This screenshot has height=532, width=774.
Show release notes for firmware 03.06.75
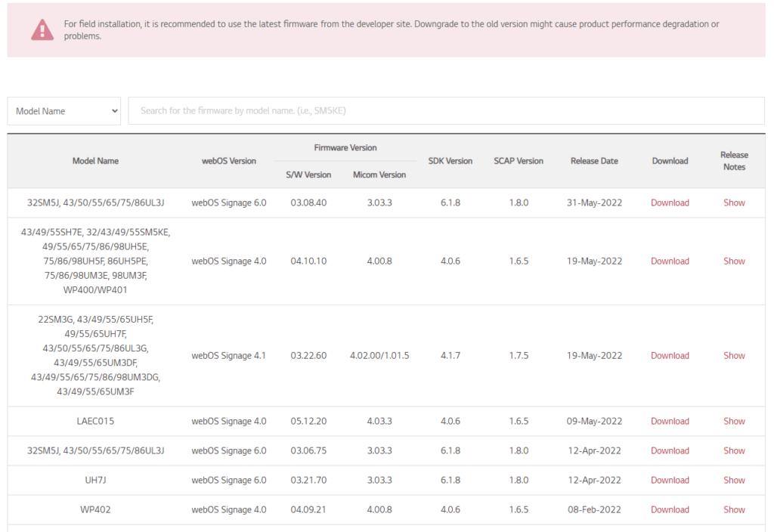point(734,451)
